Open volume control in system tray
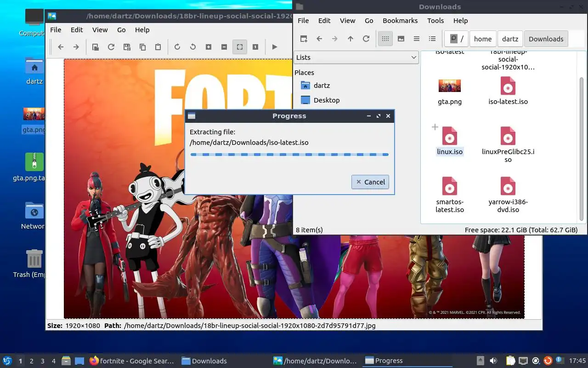Viewport: 588px width, 368px height. [493, 361]
